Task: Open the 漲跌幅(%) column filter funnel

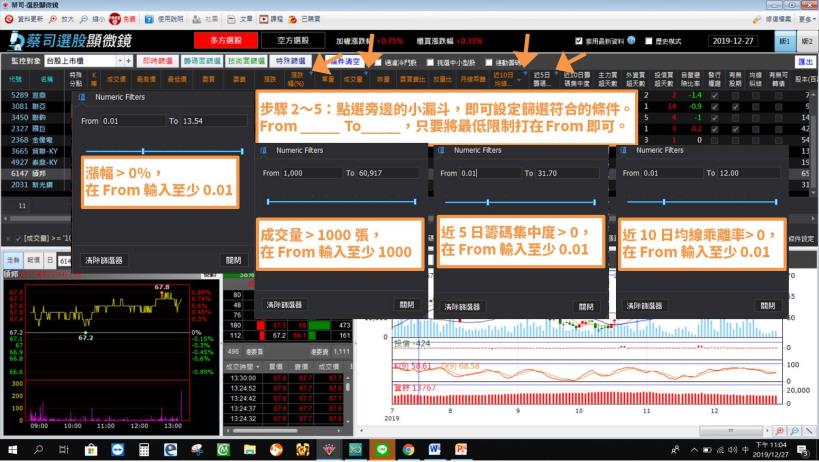Action: point(311,74)
